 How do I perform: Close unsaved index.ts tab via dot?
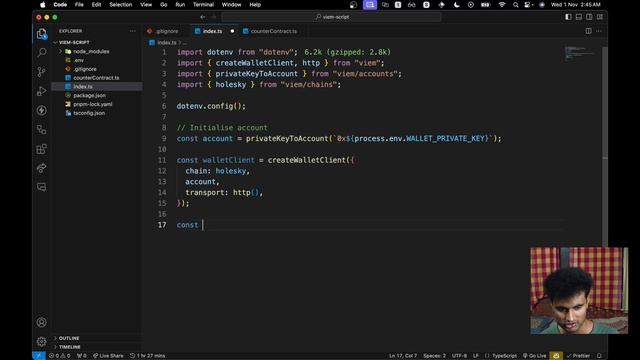232,31
